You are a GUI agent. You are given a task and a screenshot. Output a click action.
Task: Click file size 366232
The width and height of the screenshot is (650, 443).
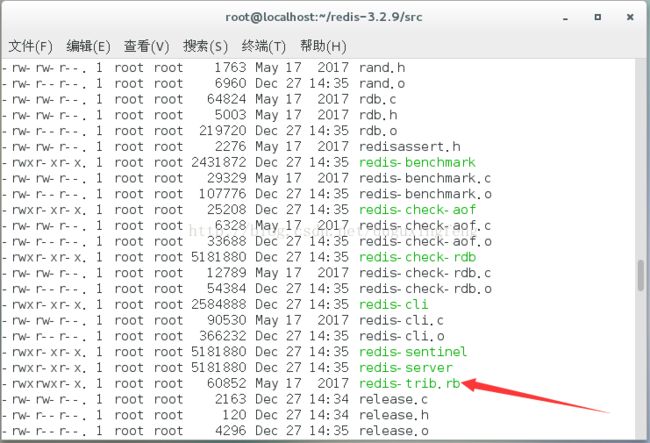point(223,336)
